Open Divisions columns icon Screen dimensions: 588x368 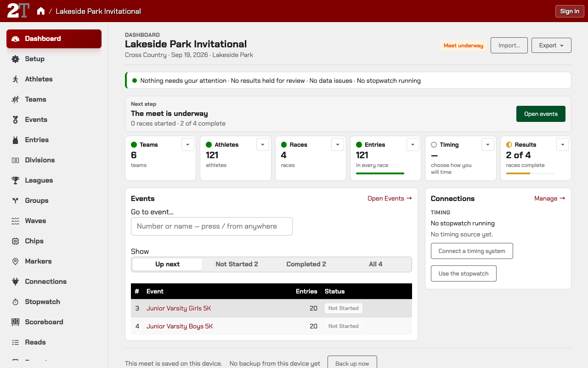(16, 160)
